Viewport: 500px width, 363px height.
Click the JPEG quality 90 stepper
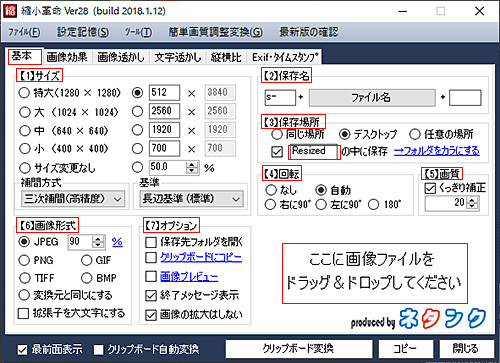(x=98, y=242)
